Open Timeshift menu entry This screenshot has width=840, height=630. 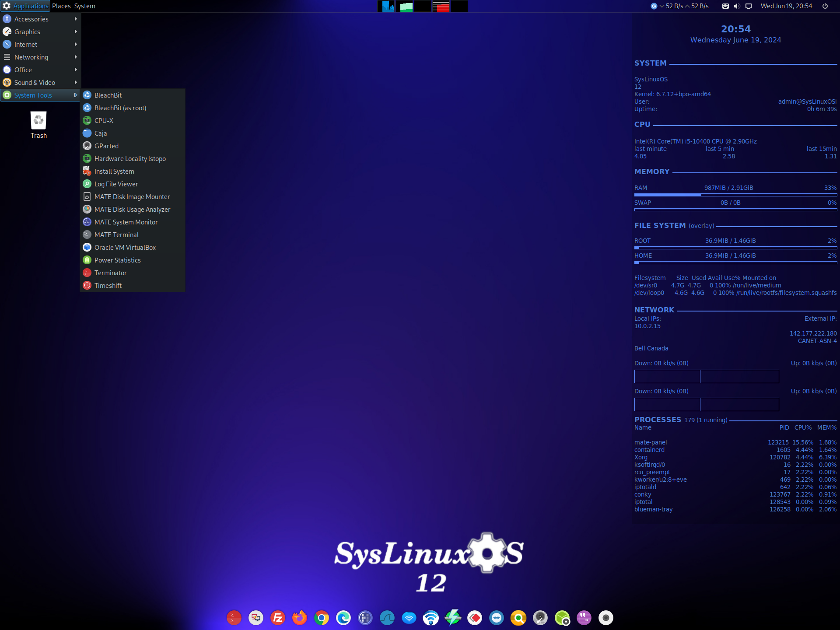point(132,285)
